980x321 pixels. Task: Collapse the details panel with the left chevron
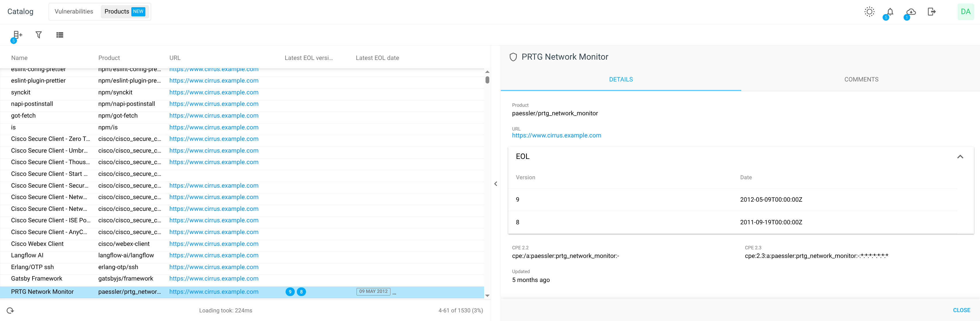496,184
